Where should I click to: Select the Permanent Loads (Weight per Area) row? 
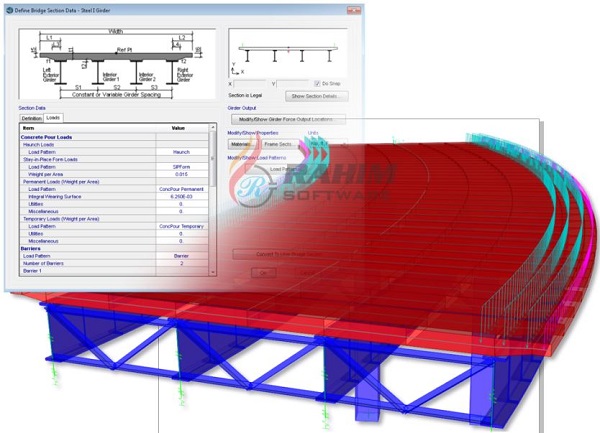coord(114,182)
